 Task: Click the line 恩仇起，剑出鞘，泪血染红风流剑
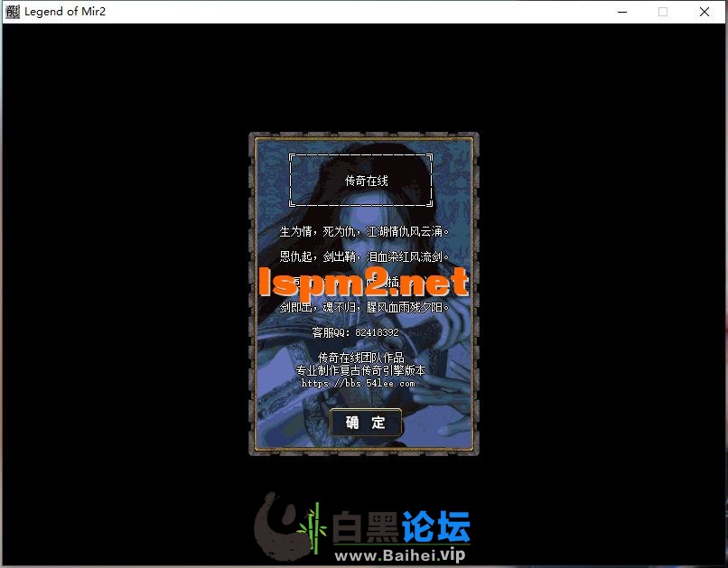[x=365, y=256]
